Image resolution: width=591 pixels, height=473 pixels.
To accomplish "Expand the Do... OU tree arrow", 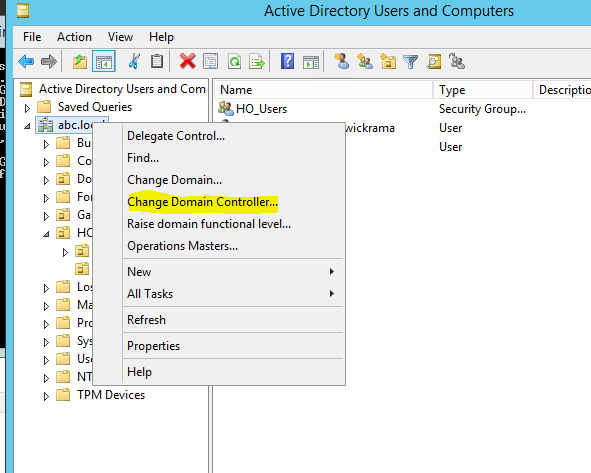I will [x=46, y=180].
